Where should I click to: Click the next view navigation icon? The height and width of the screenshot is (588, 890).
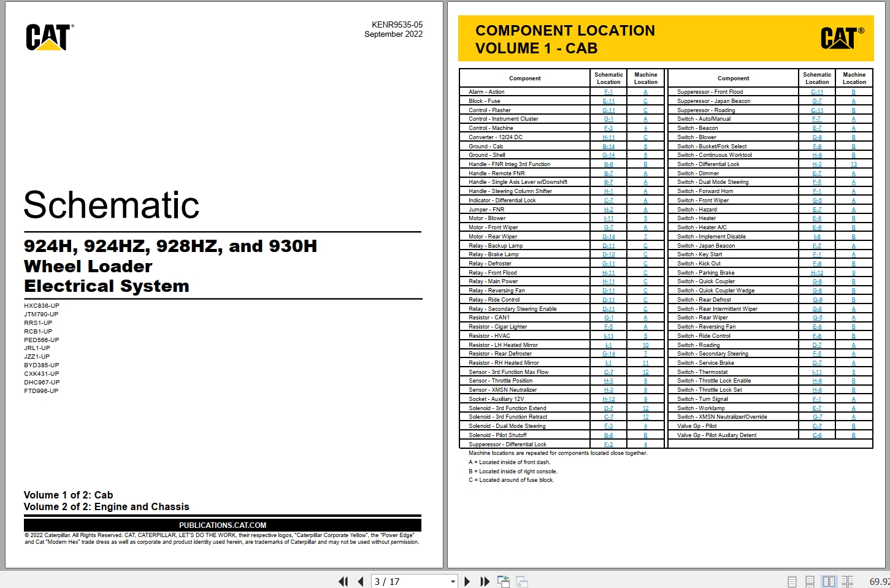(522, 581)
